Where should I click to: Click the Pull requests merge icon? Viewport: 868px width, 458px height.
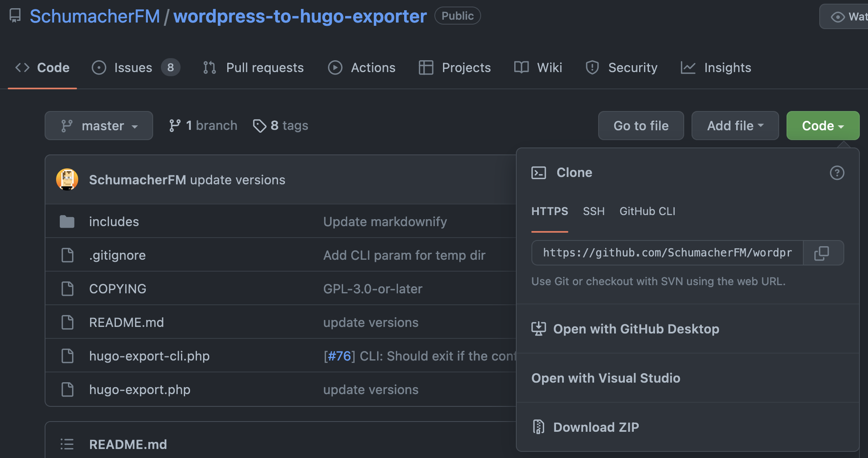tap(210, 68)
